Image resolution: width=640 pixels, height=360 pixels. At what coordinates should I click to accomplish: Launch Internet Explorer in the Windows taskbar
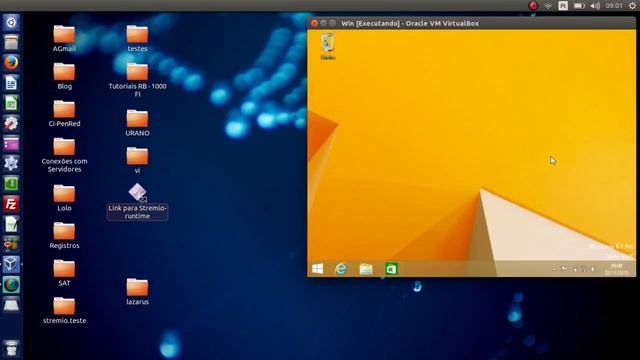click(x=341, y=269)
